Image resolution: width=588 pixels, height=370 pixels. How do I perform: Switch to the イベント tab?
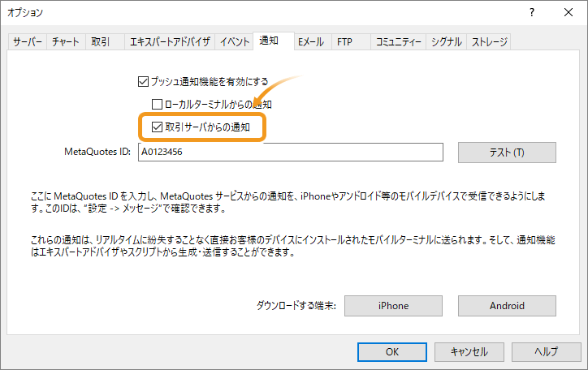(235, 41)
